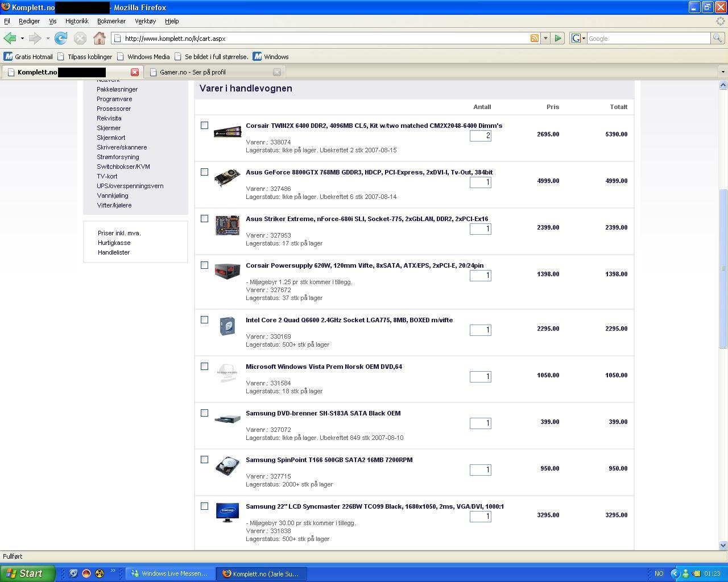The image size is (728, 582).
Task: Open the Rediger menu
Action: click(29, 21)
